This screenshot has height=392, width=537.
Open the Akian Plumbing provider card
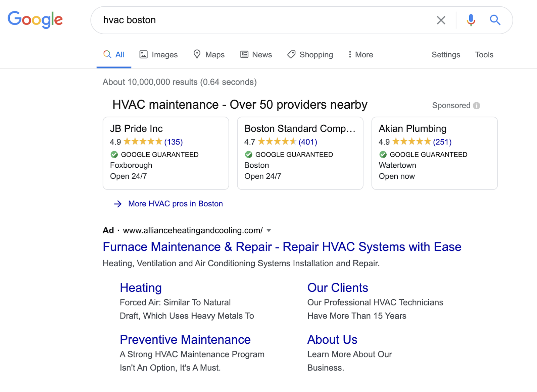[x=434, y=153]
